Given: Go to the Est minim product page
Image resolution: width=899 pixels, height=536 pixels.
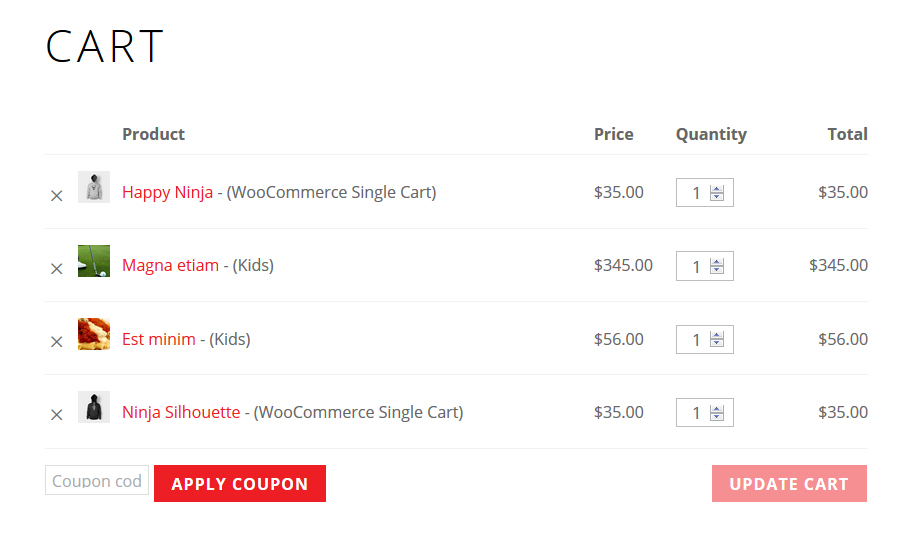Looking at the screenshot, I should [x=159, y=339].
